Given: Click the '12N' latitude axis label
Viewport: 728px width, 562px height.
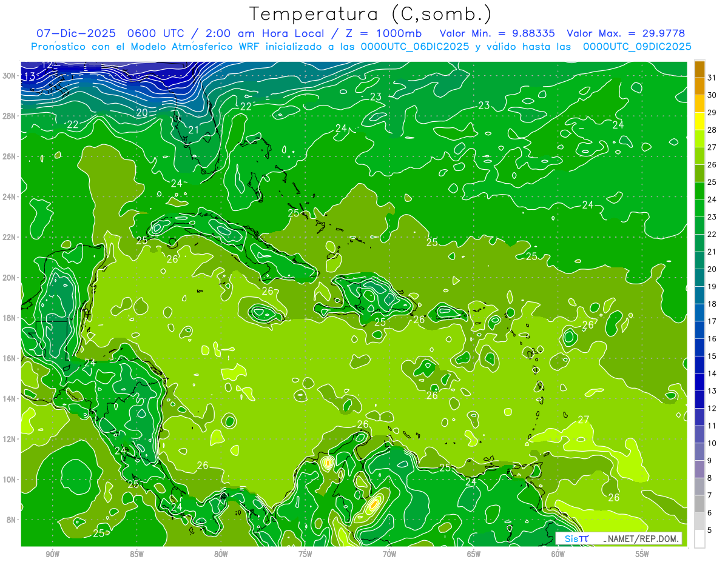Looking at the screenshot, I should (x=9, y=439).
